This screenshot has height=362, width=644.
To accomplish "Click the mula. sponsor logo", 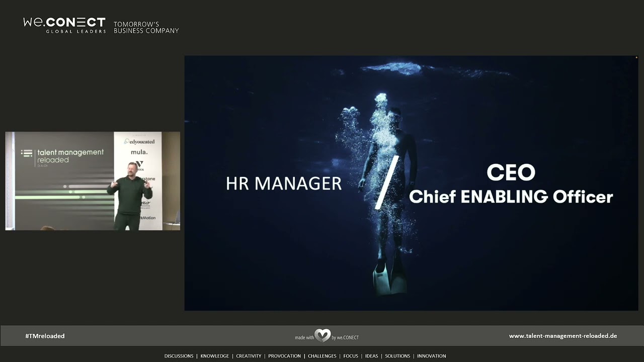I will click(139, 152).
